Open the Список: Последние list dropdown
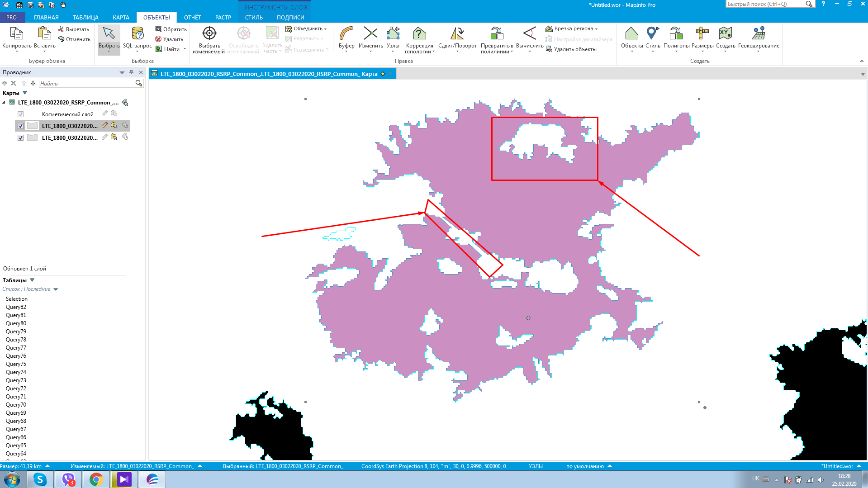 click(56, 289)
